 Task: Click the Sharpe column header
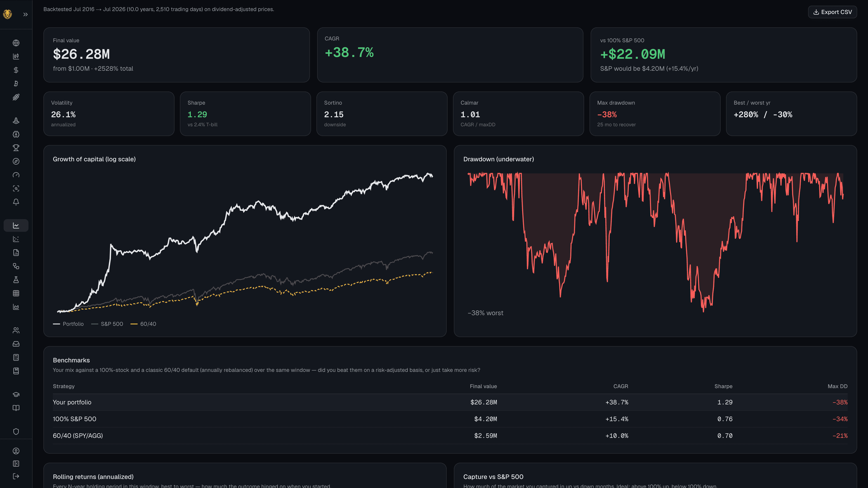pyautogui.click(x=723, y=386)
